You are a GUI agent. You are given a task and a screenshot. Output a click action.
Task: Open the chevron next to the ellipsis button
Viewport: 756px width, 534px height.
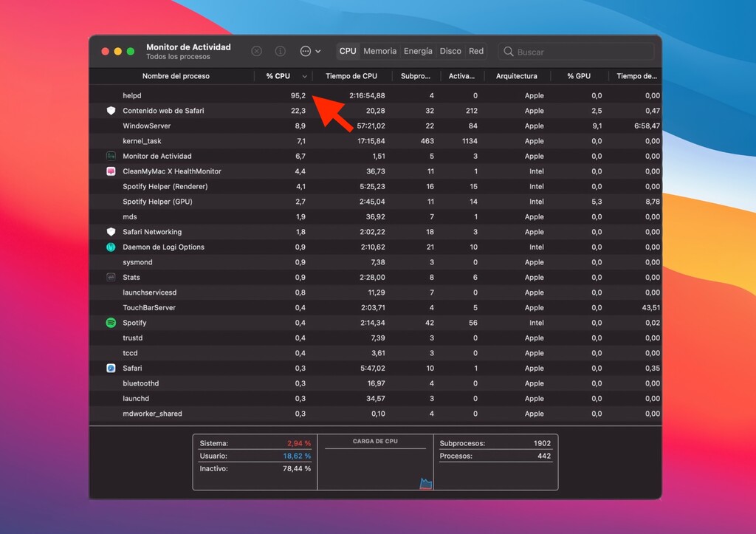click(319, 51)
